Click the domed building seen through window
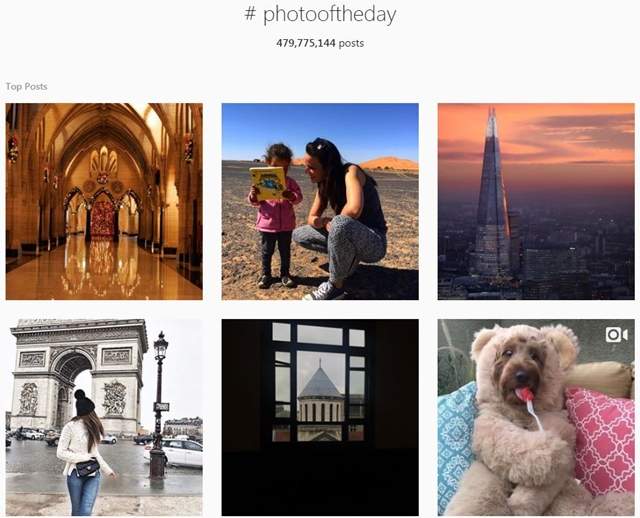This screenshot has width=640, height=518. tap(320, 392)
